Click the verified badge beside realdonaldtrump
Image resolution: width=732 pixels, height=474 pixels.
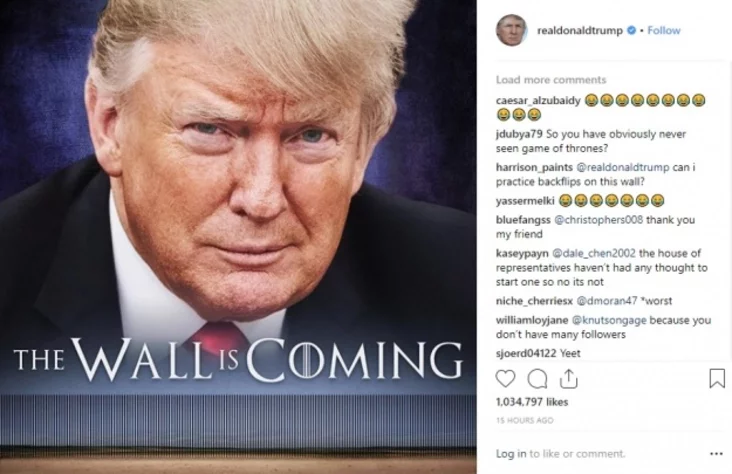click(632, 30)
